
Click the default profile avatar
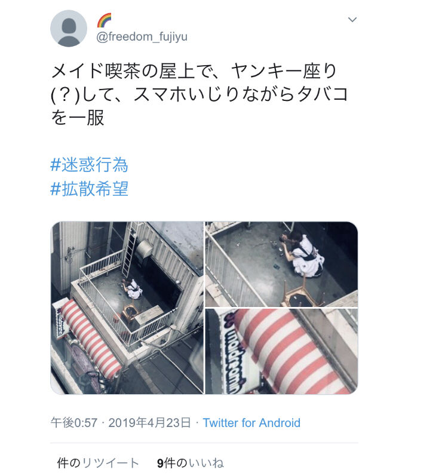point(69,29)
